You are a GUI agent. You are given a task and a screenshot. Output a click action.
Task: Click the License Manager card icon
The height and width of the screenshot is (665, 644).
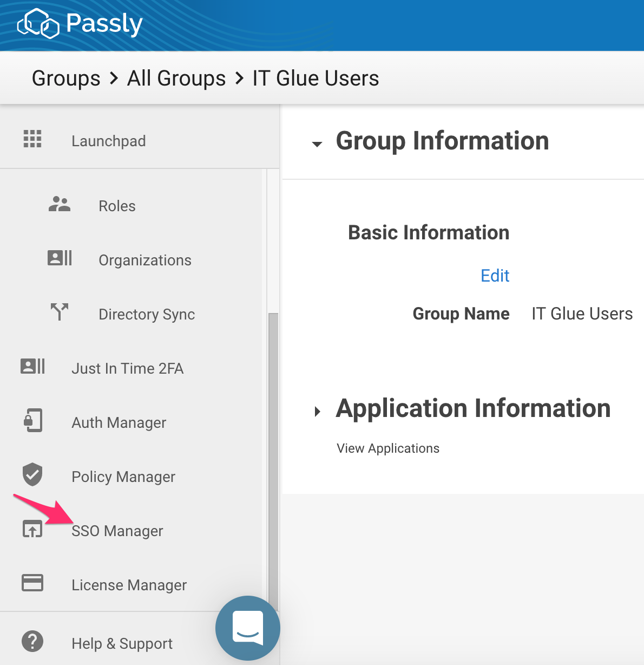coord(32,583)
